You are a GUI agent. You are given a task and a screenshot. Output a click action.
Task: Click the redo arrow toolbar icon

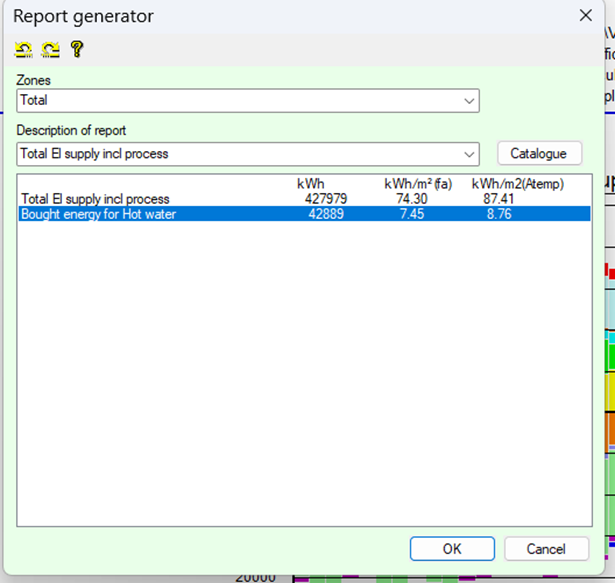50,49
